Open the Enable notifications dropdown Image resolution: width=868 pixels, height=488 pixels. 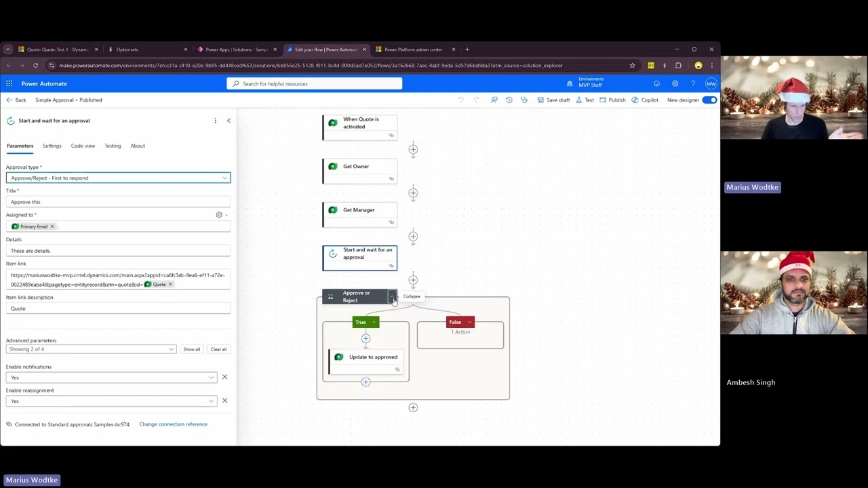[x=111, y=378]
